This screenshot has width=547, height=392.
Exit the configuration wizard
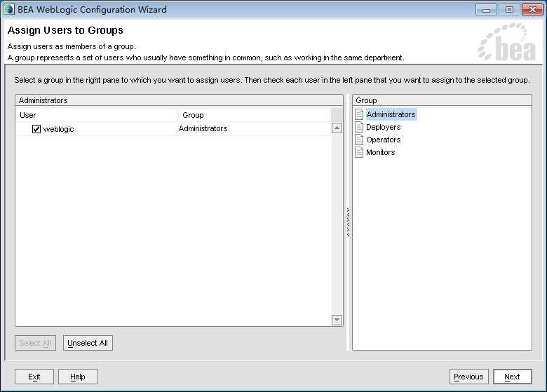coord(34,377)
